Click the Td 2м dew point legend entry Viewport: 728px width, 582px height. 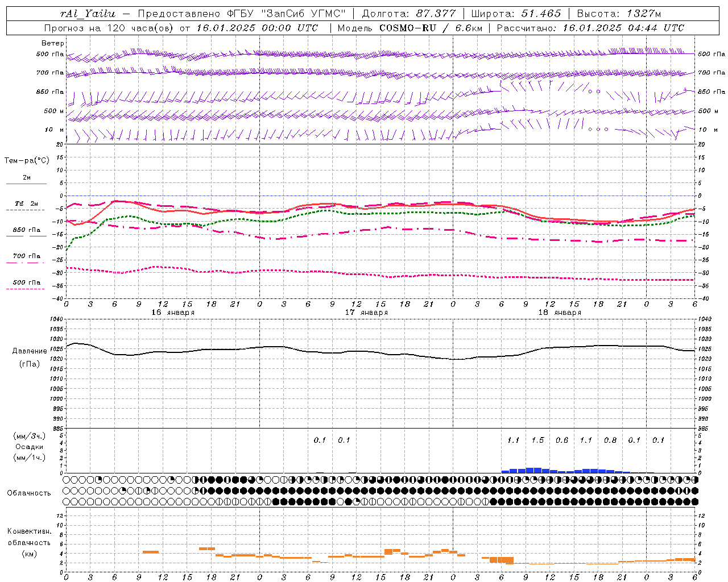(x=27, y=203)
